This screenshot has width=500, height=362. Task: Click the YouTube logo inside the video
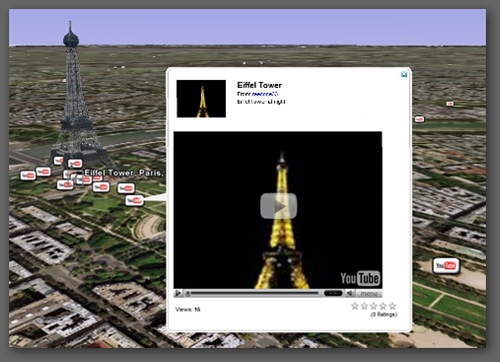pyautogui.click(x=360, y=278)
